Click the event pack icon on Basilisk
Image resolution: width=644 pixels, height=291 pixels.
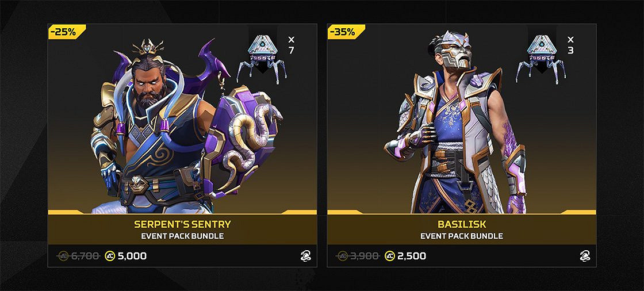coord(541,59)
